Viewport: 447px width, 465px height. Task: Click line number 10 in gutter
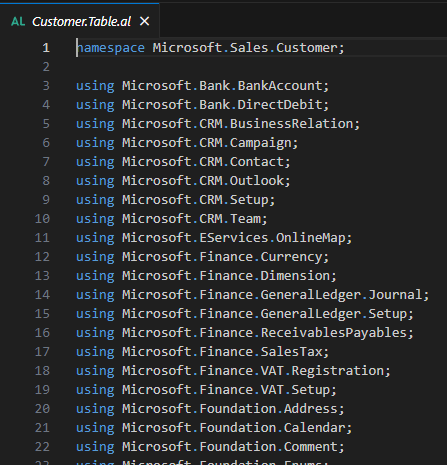click(42, 219)
